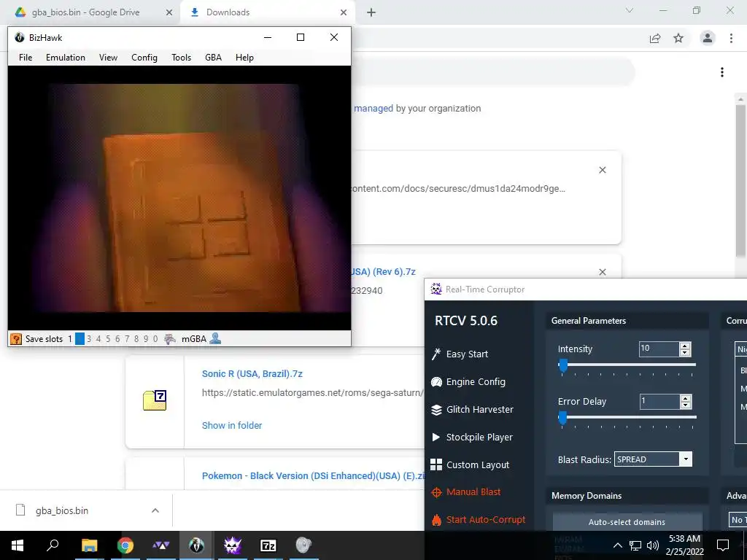Viewport: 747px width, 560px height.
Task: Click the Intensity slider handle
Action: click(x=563, y=365)
